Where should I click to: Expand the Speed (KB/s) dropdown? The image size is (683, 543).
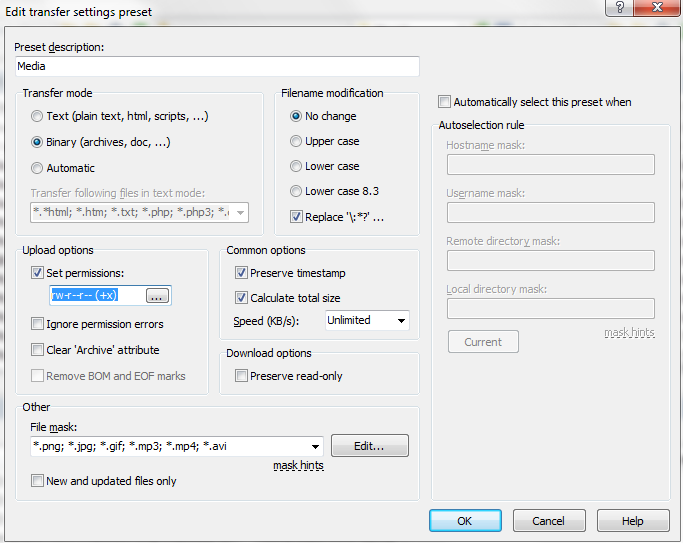coord(401,321)
